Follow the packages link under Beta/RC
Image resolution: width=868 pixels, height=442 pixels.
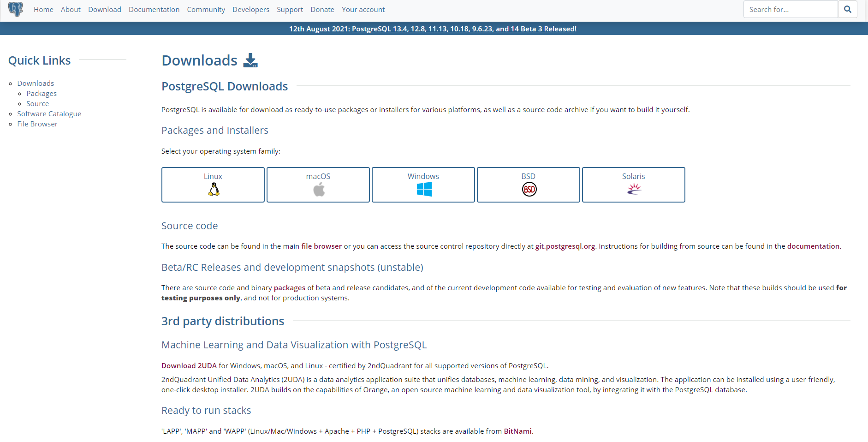click(290, 288)
